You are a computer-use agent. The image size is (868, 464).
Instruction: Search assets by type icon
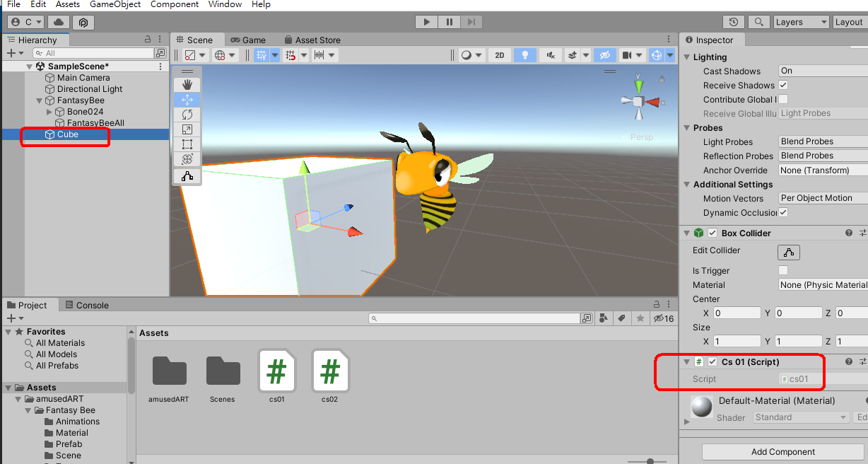(x=603, y=319)
